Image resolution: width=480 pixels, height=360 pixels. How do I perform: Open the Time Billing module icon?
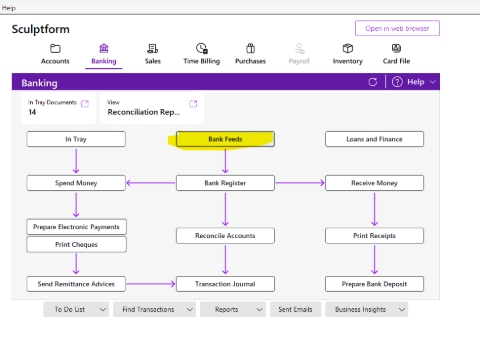[202, 48]
